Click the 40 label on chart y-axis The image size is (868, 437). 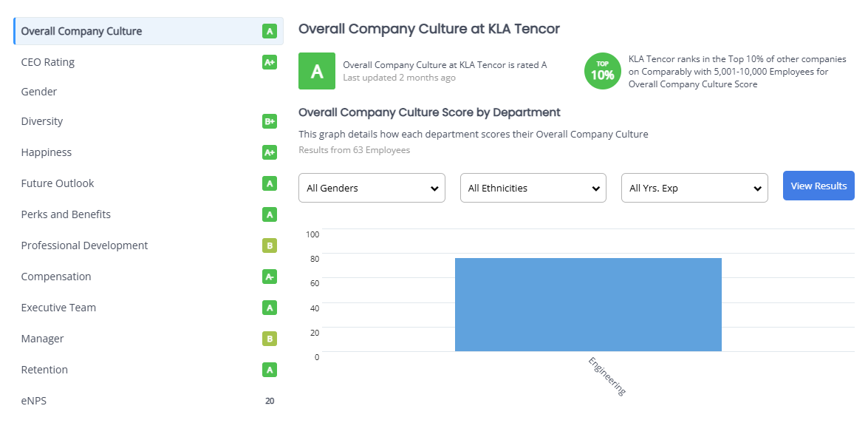pos(315,308)
